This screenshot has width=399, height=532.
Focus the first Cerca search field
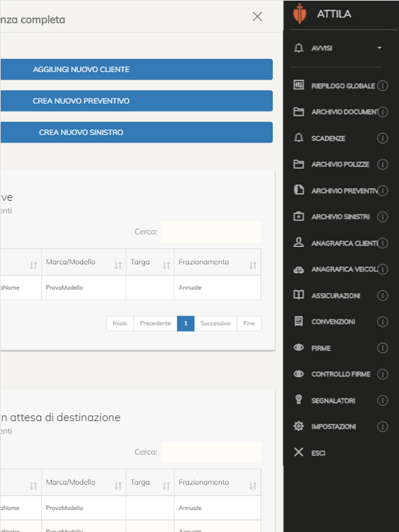tap(211, 232)
